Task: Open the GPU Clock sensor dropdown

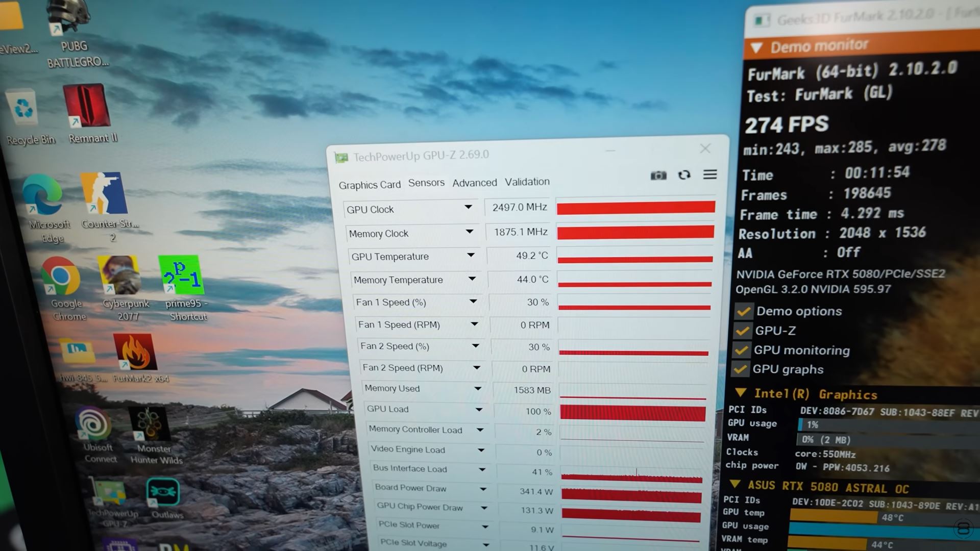Action: [x=468, y=207]
